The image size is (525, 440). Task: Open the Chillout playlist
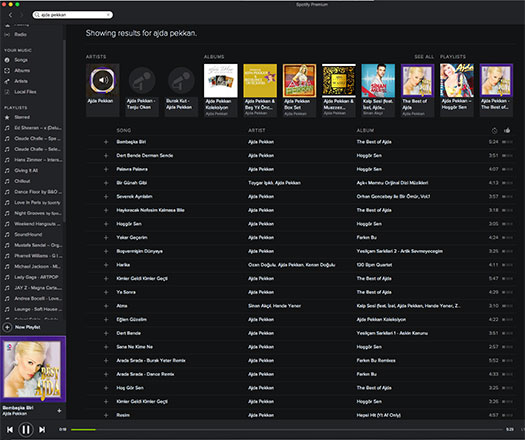click(22, 181)
